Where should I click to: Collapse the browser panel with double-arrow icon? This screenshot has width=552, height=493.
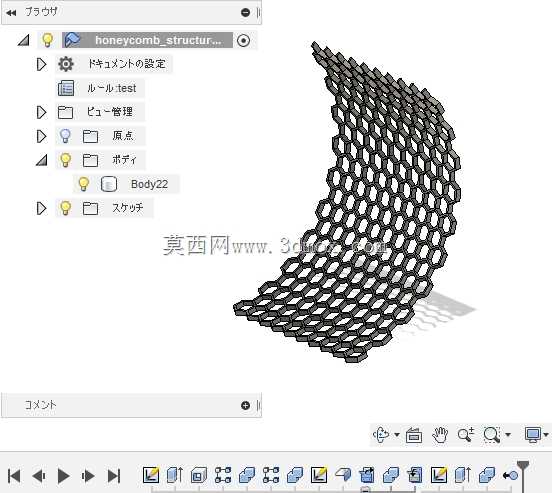pos(11,13)
